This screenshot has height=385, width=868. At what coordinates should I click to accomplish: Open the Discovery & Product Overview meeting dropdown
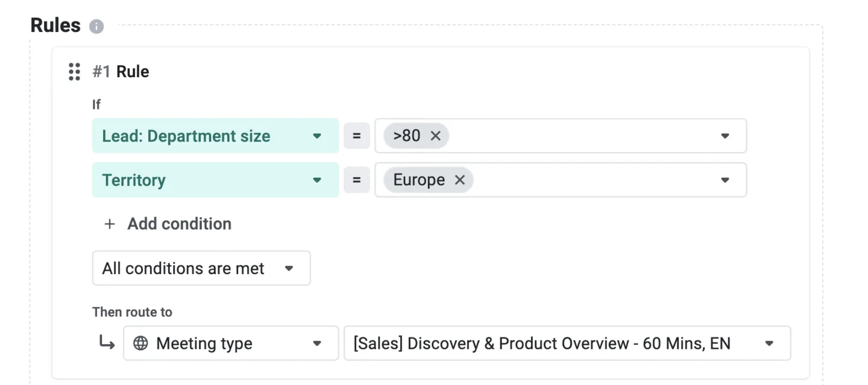pos(567,343)
